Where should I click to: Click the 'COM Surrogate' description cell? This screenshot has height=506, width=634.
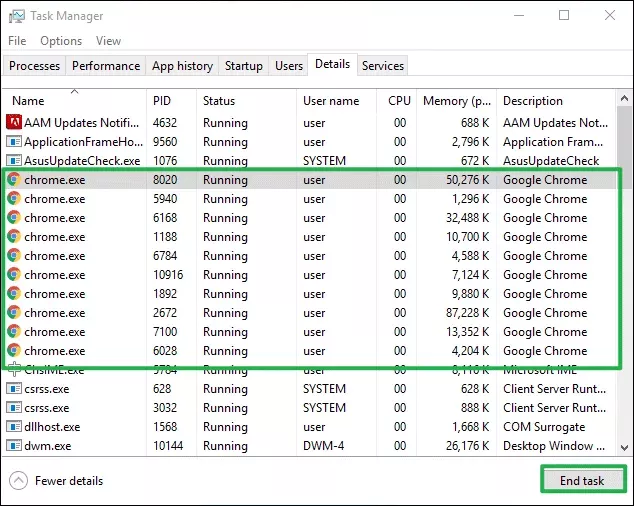pyautogui.click(x=544, y=427)
